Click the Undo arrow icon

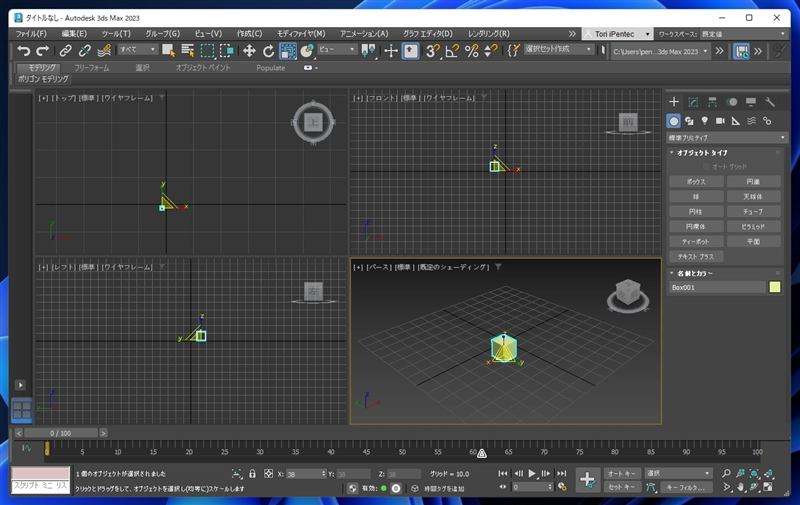click(x=23, y=50)
